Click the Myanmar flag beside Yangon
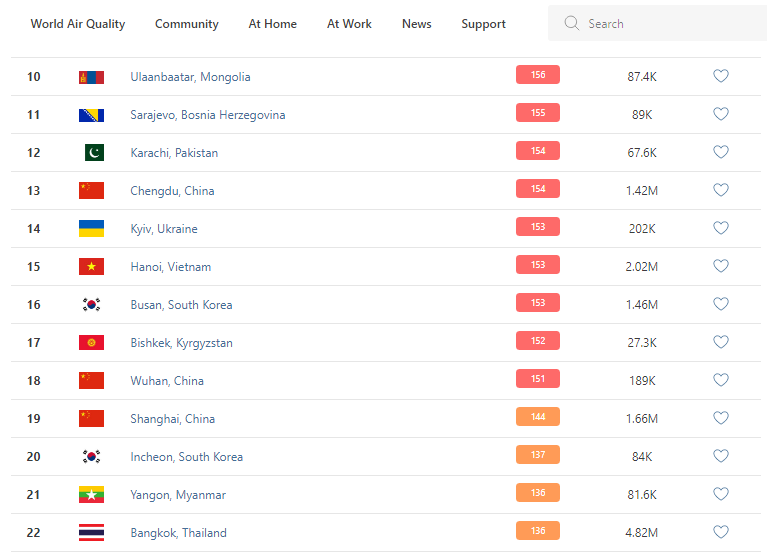This screenshot has width=767, height=552. (91, 495)
